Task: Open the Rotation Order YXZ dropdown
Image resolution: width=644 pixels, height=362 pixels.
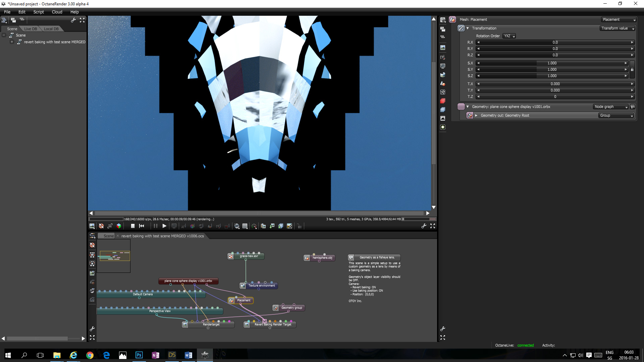Action: [x=509, y=36]
